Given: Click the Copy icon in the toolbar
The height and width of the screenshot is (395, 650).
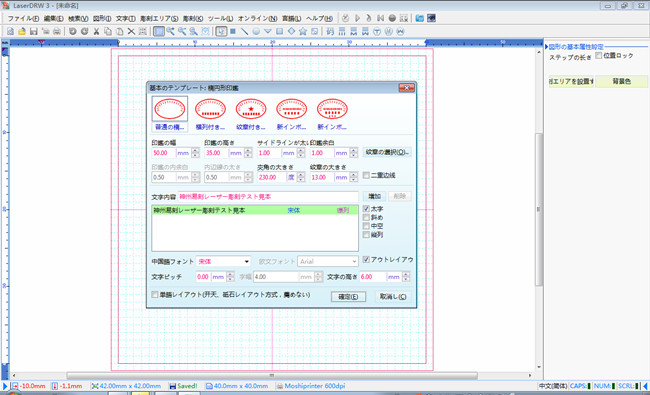Looking at the screenshot, I should point(108,32).
